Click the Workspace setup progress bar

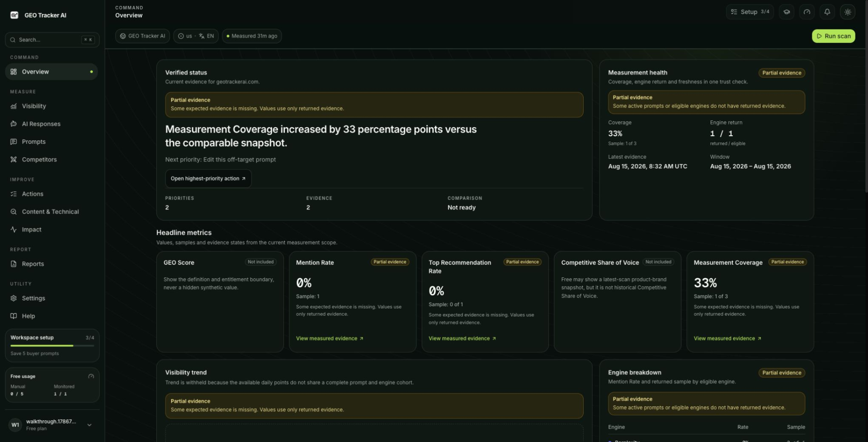(52, 346)
